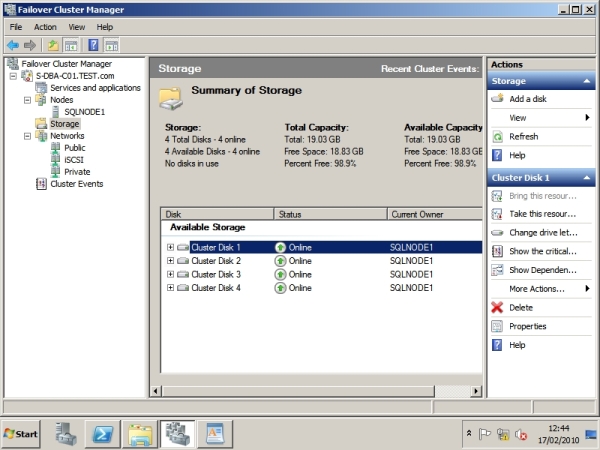Click the Forward arrow toolbar icon

coord(30,45)
